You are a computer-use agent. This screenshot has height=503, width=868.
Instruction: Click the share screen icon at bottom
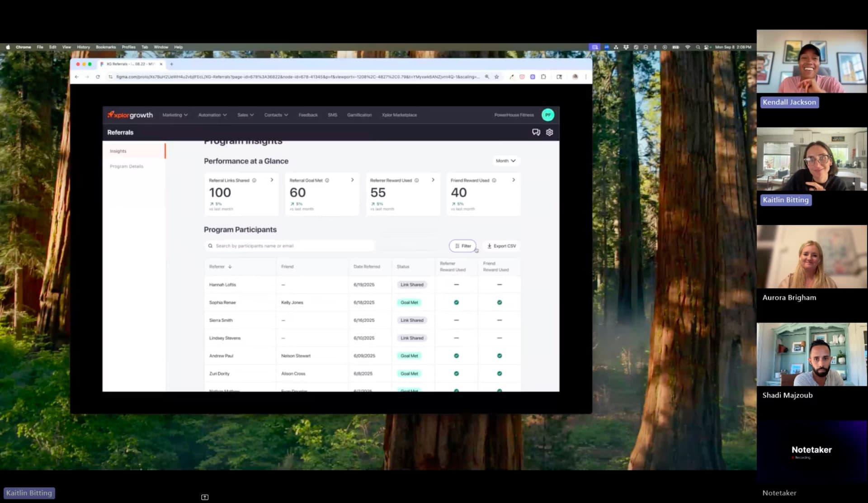tap(205, 497)
